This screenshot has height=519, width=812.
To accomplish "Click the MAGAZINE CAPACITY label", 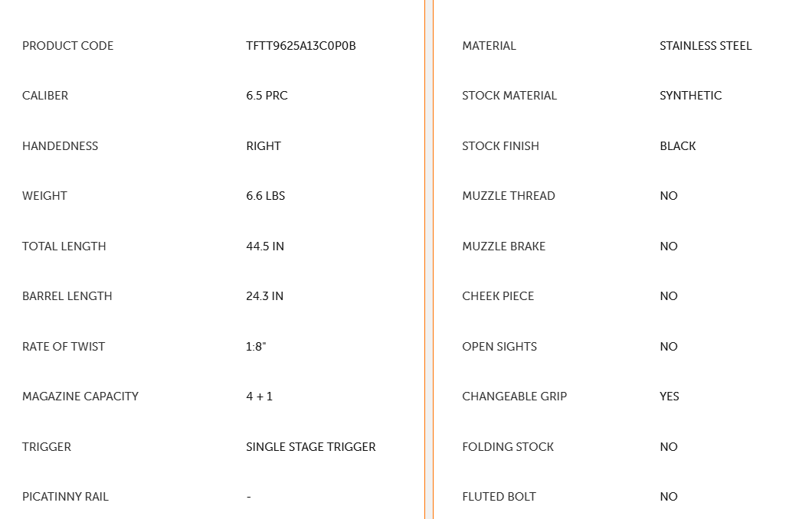I will (x=80, y=397).
